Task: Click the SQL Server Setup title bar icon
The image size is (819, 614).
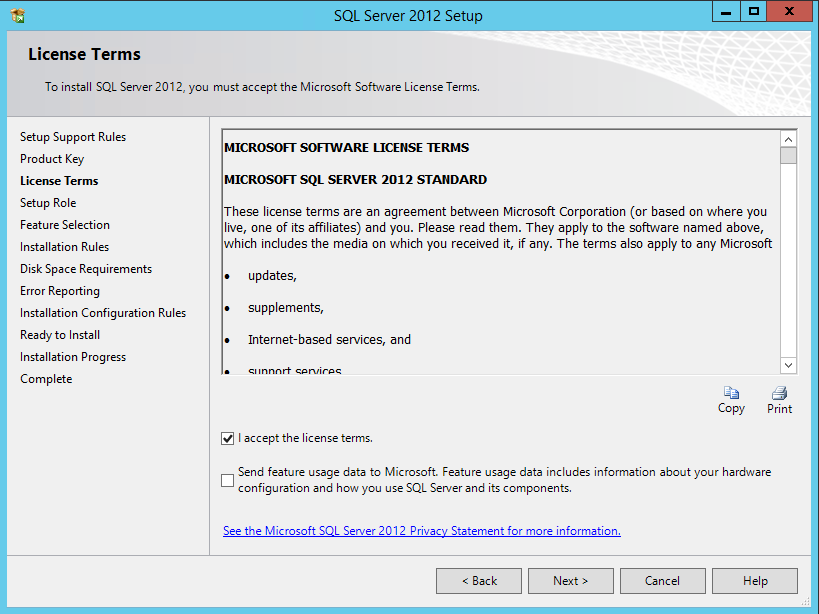Action: [x=18, y=16]
